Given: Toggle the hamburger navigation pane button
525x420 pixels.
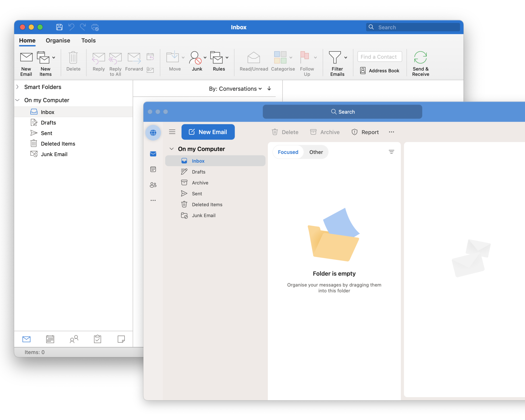Looking at the screenshot, I should point(172,132).
